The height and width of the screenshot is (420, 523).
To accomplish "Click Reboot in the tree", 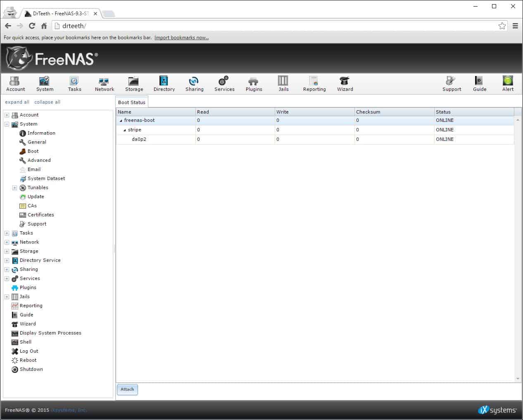I will click(x=24, y=360).
